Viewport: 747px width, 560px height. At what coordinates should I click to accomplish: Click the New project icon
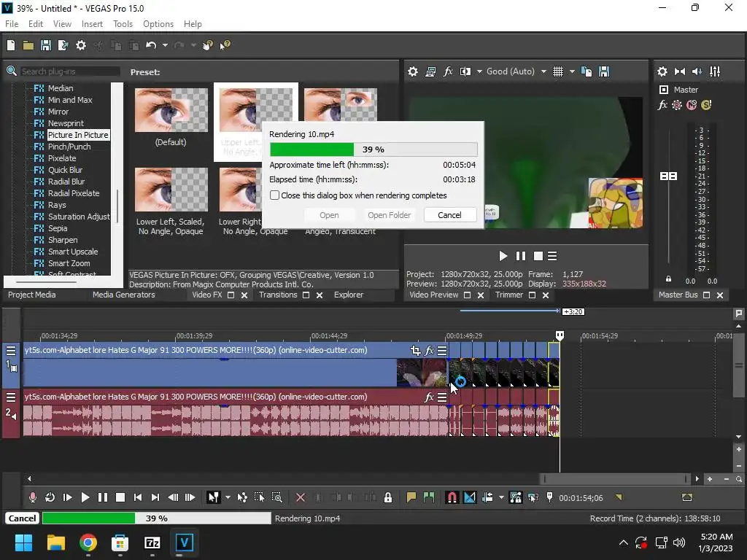[x=10, y=45]
